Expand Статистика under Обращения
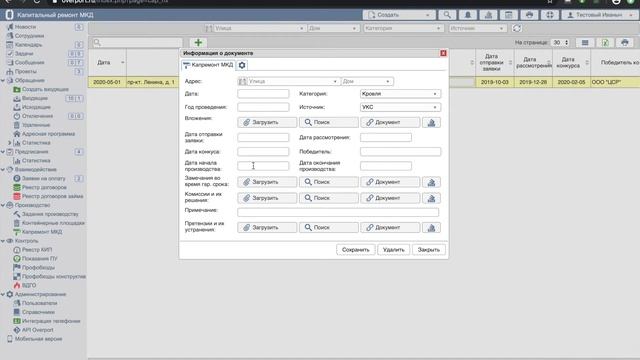The image size is (640, 360). [x=10, y=143]
